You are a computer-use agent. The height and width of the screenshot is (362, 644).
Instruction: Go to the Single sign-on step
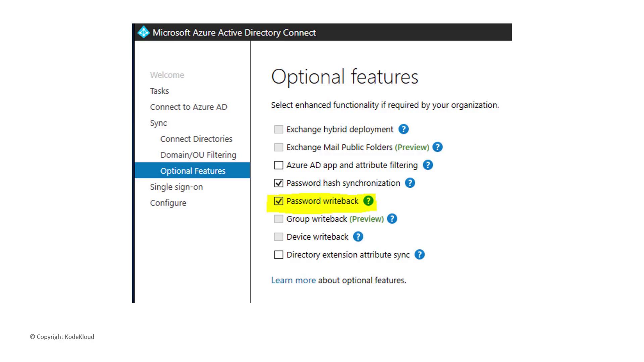(176, 187)
